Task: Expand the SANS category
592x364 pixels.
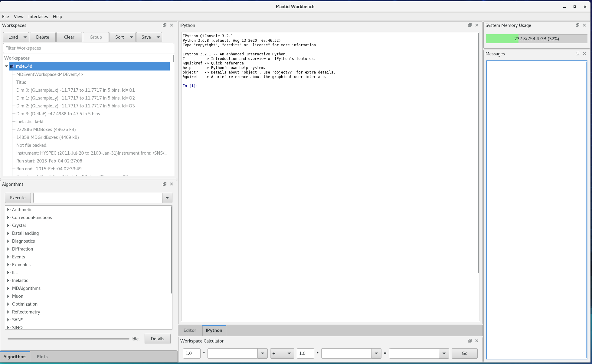Action: [x=8, y=320]
